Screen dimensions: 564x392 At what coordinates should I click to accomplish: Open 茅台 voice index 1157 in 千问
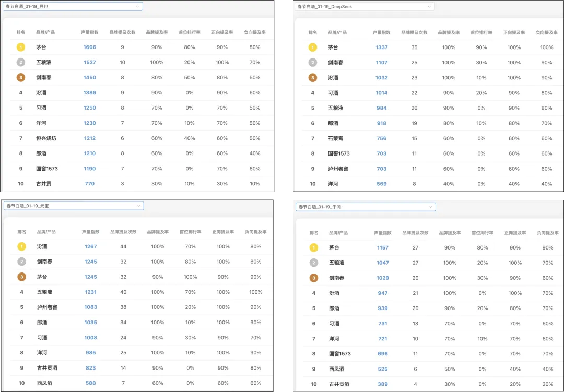[x=383, y=248]
